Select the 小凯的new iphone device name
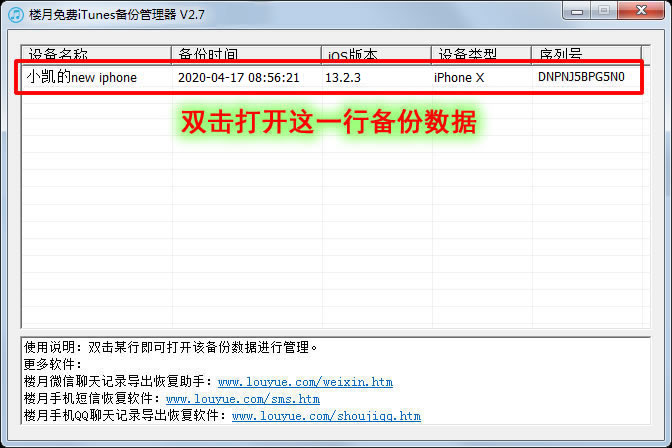The height and width of the screenshot is (448, 672). click(x=81, y=77)
